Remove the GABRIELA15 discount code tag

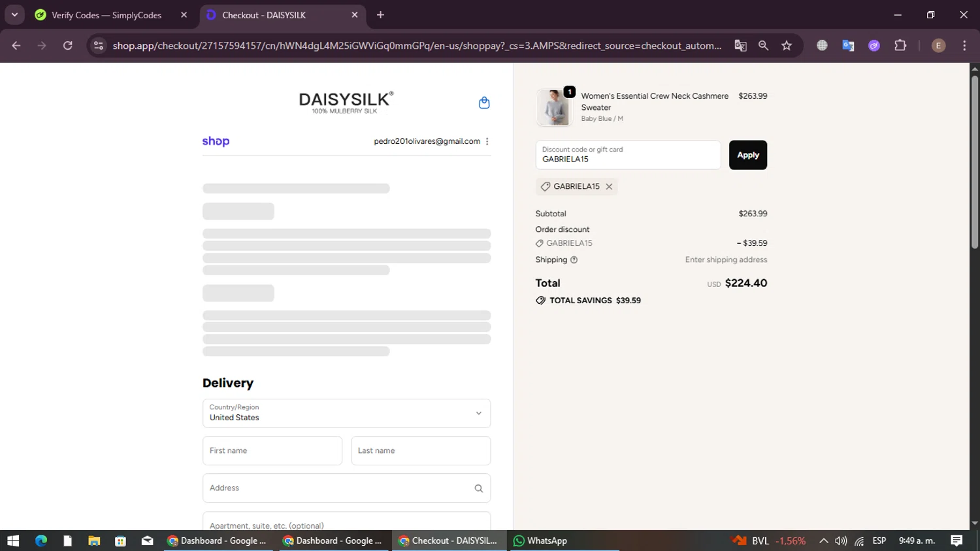point(609,186)
